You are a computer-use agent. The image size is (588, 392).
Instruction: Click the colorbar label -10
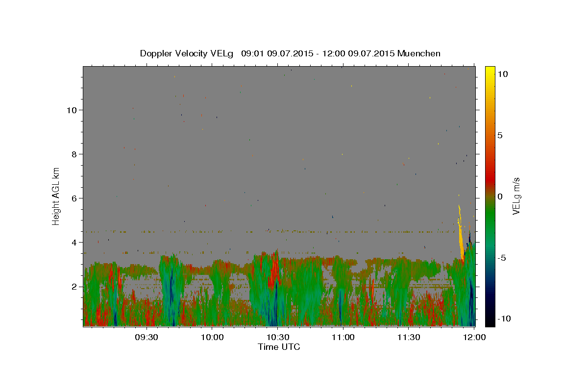pyautogui.click(x=504, y=318)
